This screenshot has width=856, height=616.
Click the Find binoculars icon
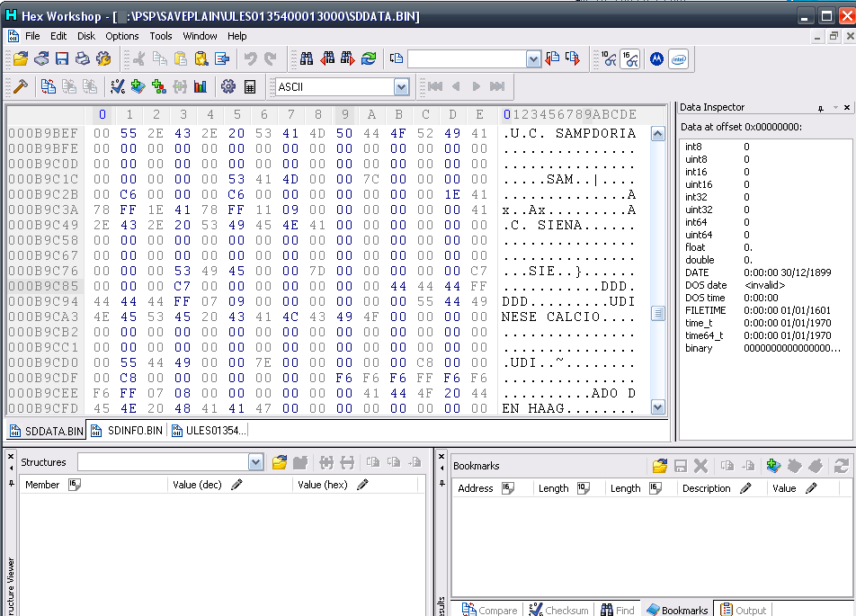[307, 58]
